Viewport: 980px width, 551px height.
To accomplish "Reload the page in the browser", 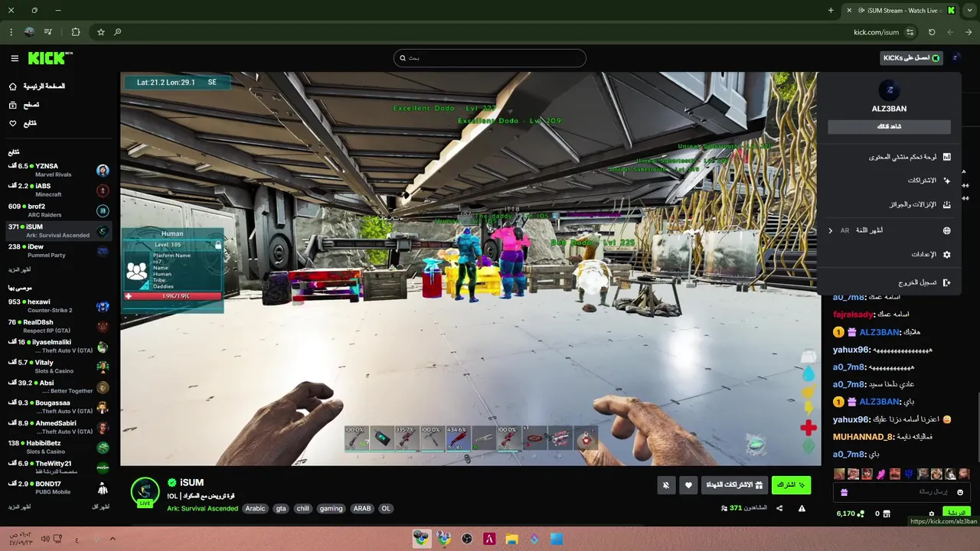I will click(x=932, y=32).
